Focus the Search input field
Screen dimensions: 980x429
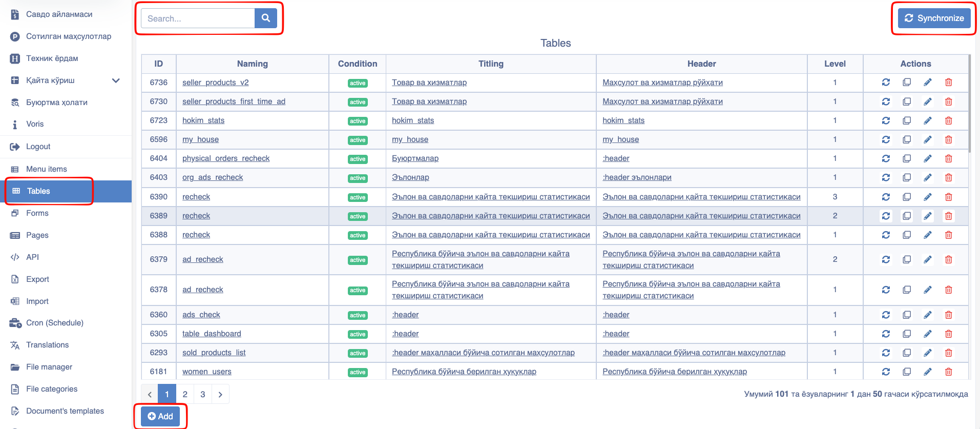198,18
